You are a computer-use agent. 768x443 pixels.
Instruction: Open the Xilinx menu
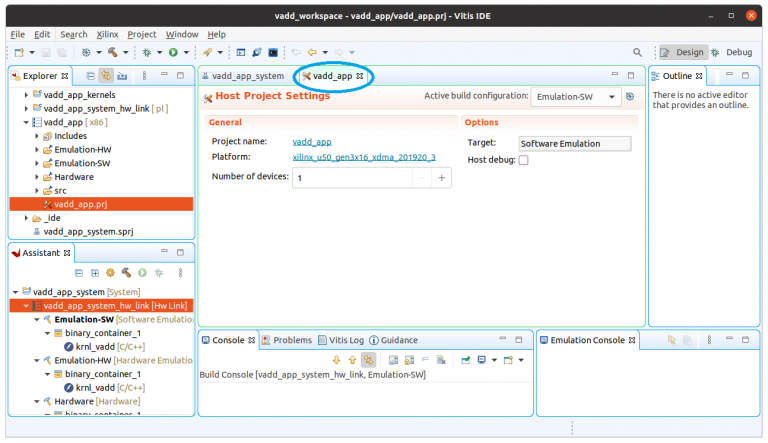[x=107, y=34]
